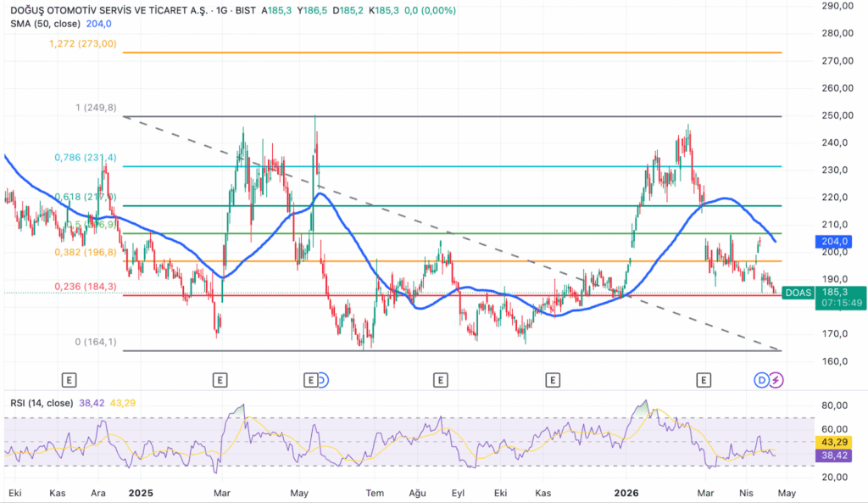The width and height of the screenshot is (868, 503).
Task: Open the purple lightning event icon
Action: coord(776,380)
